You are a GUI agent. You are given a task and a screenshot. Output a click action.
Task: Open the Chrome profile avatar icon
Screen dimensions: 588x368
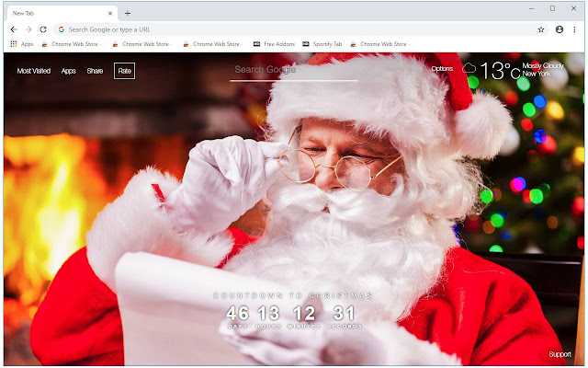coord(560,29)
